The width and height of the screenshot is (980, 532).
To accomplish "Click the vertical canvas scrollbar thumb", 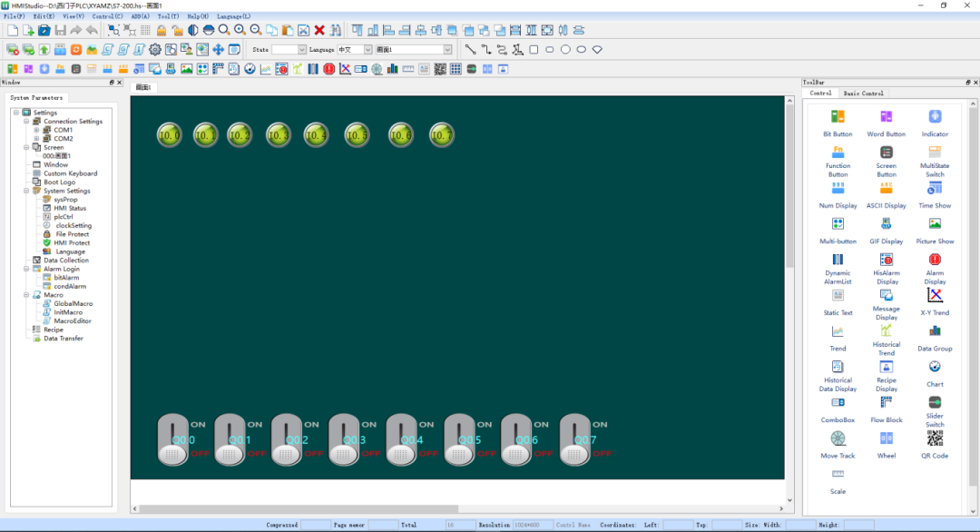I will [x=789, y=186].
